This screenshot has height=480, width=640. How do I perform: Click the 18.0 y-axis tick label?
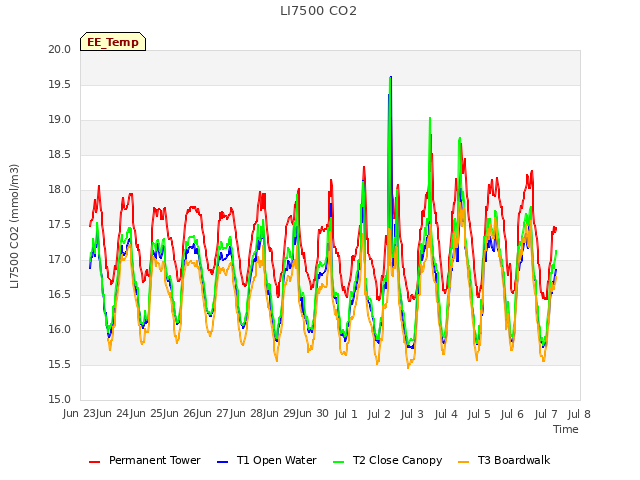[x=60, y=189]
